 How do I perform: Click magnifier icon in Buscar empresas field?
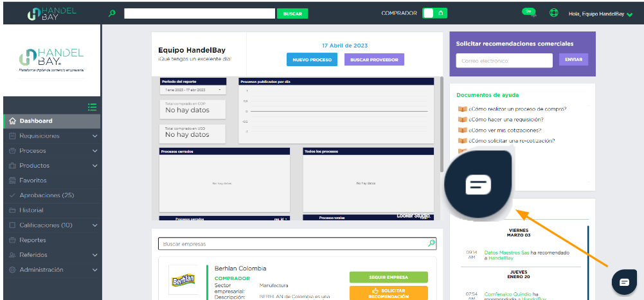click(x=431, y=243)
